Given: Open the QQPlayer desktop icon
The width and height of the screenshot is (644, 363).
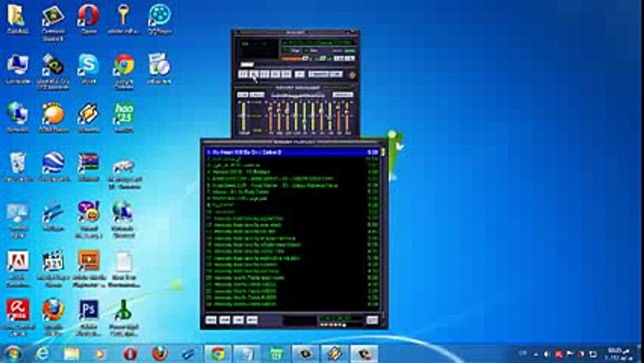Looking at the screenshot, I should 160,19.
